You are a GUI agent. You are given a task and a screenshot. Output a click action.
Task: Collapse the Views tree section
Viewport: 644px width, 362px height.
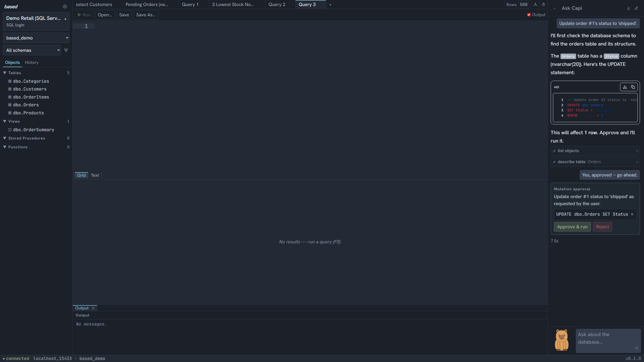point(5,121)
